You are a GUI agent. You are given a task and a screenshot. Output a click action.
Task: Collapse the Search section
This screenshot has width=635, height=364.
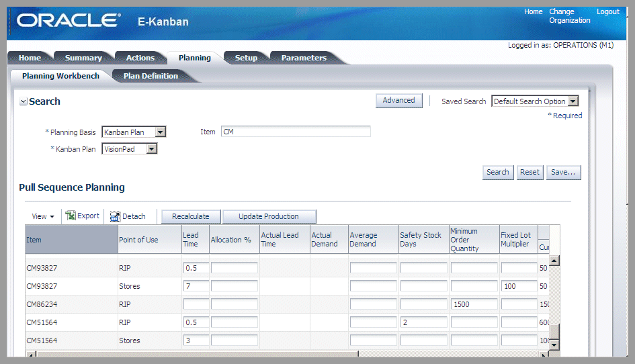pyautogui.click(x=24, y=101)
